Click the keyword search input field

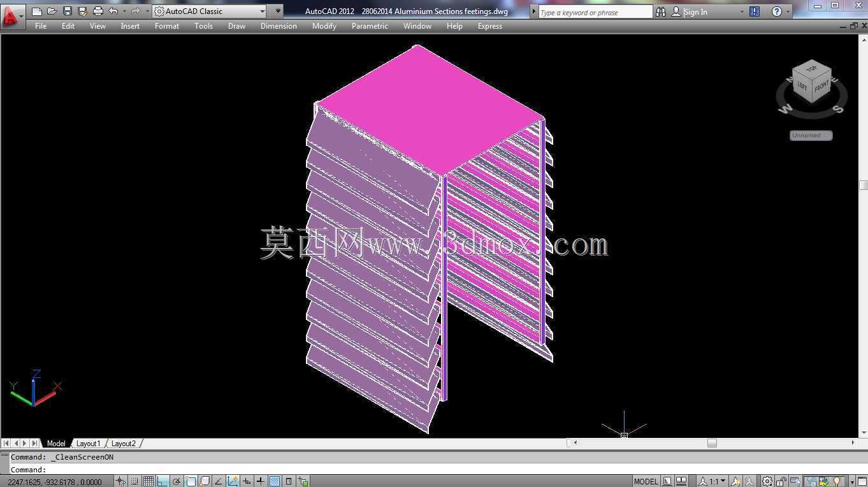coord(595,12)
